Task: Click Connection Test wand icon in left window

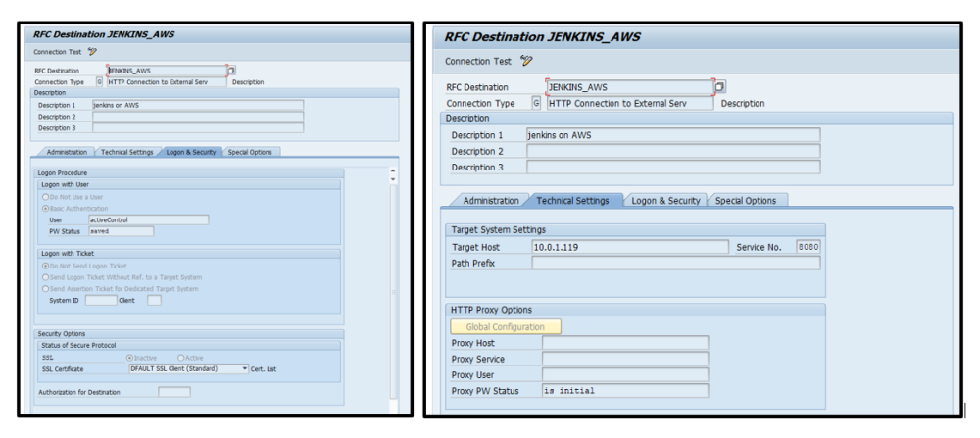Action: [x=92, y=52]
